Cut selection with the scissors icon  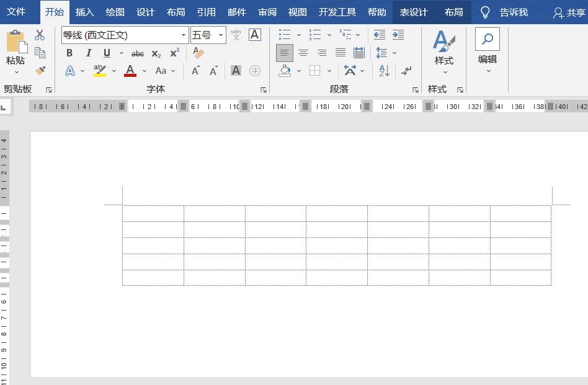pos(40,35)
